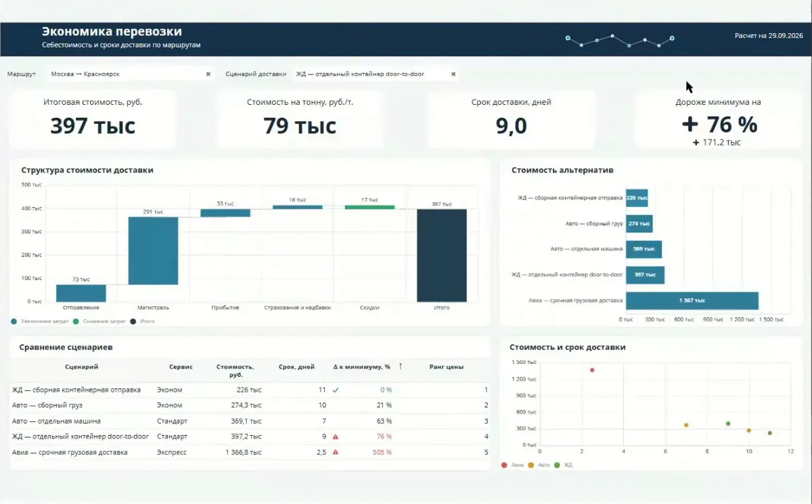Click the yellow Авто scatter point at 7 days
The width and height of the screenshot is (812, 504).
click(686, 425)
